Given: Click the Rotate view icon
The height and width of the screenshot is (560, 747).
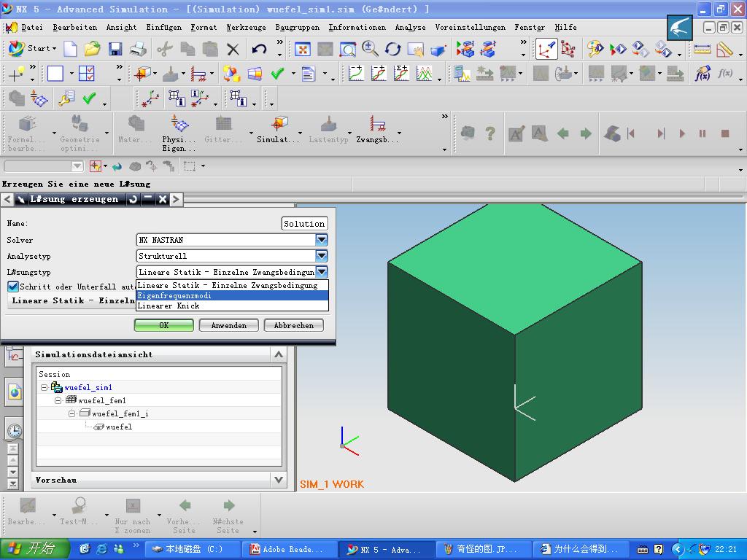Looking at the screenshot, I should (393, 49).
